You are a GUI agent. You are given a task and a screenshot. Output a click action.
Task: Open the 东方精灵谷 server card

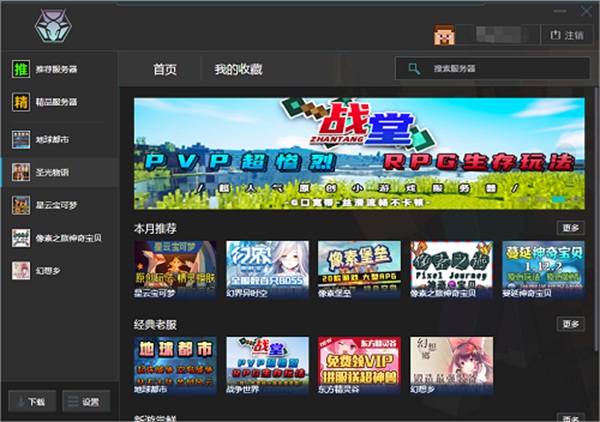tap(359, 366)
